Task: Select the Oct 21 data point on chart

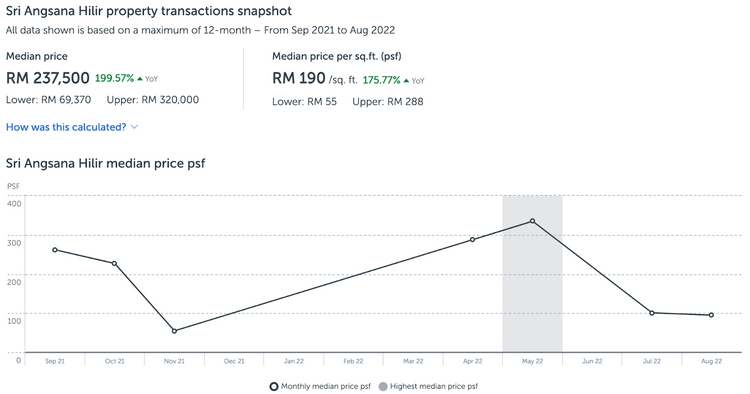Action: 114,263
